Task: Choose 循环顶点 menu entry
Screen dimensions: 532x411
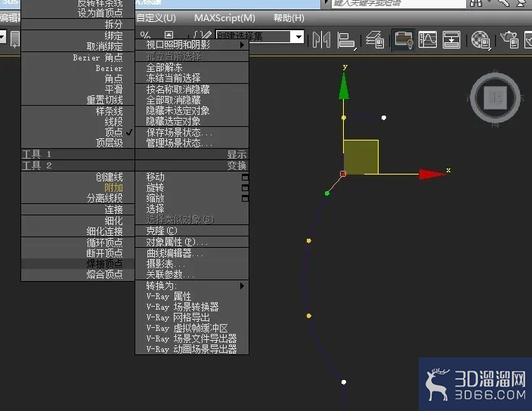Action: pos(78,243)
